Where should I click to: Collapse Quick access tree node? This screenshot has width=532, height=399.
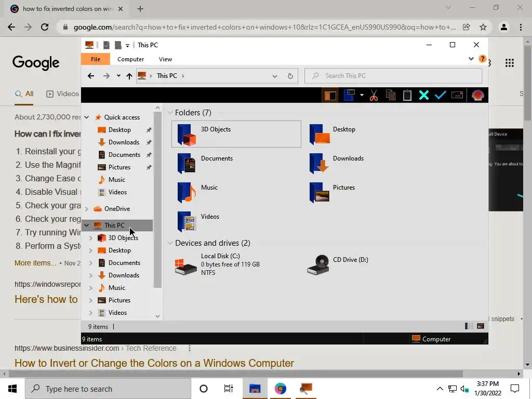[x=87, y=117]
